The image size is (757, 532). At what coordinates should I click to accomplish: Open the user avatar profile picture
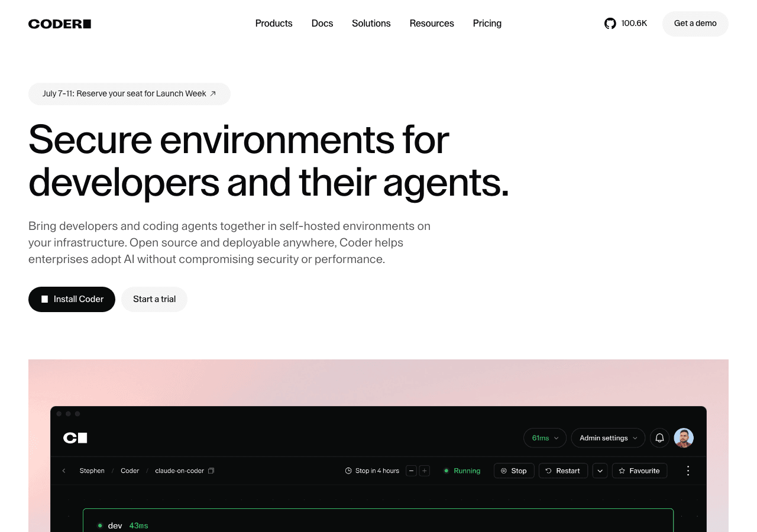coord(684,438)
